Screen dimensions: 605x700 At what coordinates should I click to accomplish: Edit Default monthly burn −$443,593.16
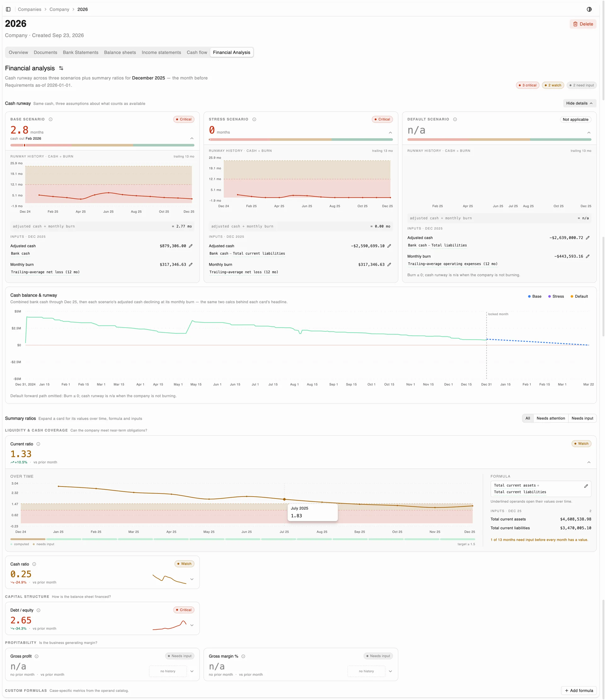point(588,256)
